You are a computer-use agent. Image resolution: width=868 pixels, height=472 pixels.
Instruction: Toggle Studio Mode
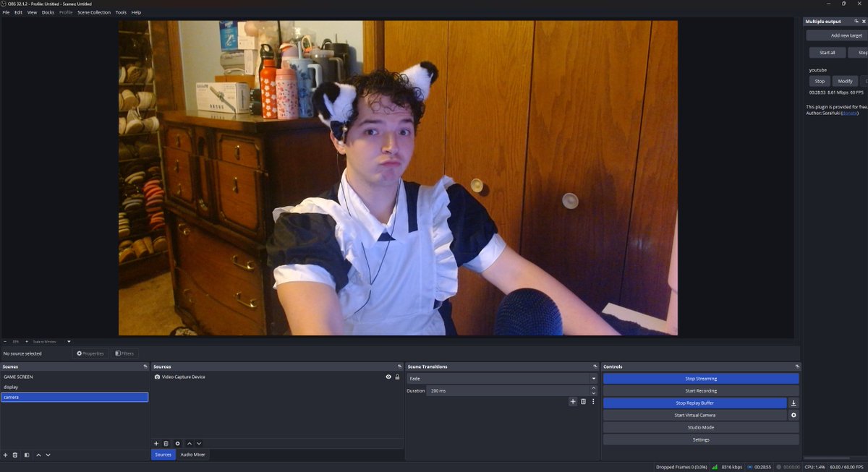pos(701,428)
